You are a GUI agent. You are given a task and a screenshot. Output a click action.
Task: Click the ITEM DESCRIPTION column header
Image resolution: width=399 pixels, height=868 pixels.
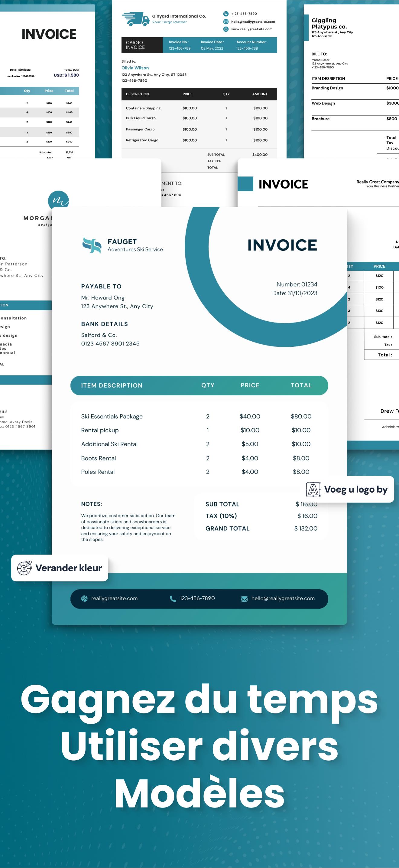112,385
